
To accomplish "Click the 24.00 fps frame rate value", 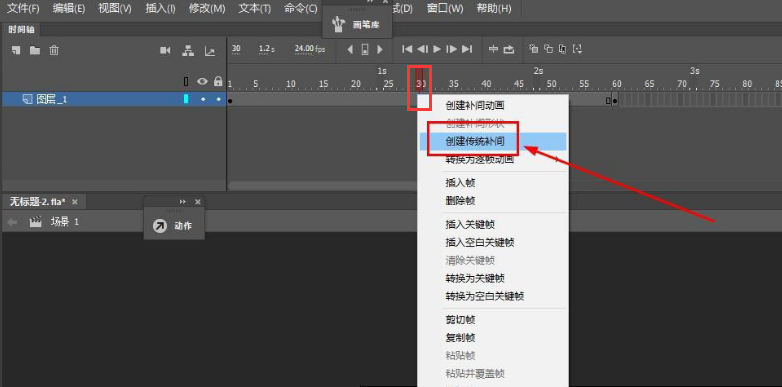I will (309, 49).
